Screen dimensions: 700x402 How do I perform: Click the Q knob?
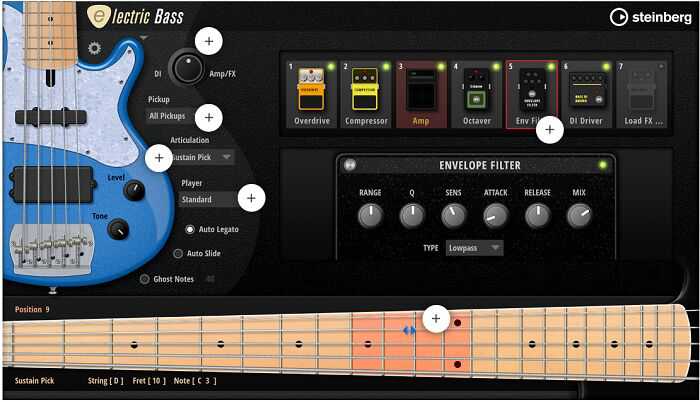coord(412,215)
